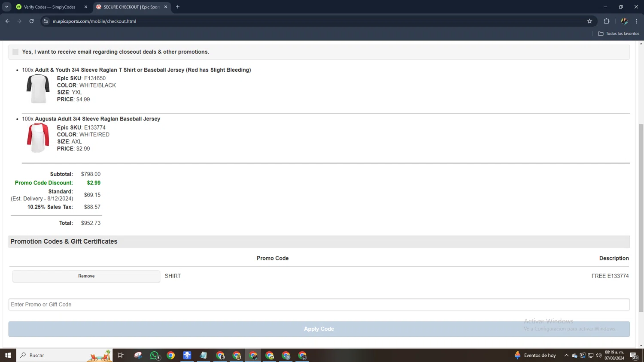The image size is (644, 362).
Task: Open the Todos los favoritos bookmarks folder
Action: (x=619, y=33)
